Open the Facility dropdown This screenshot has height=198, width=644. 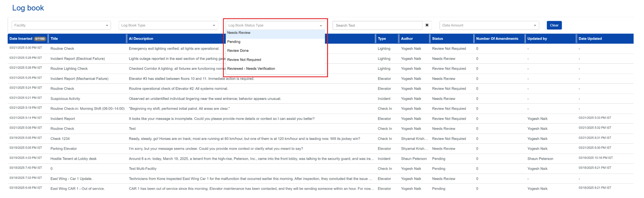[x=61, y=25]
